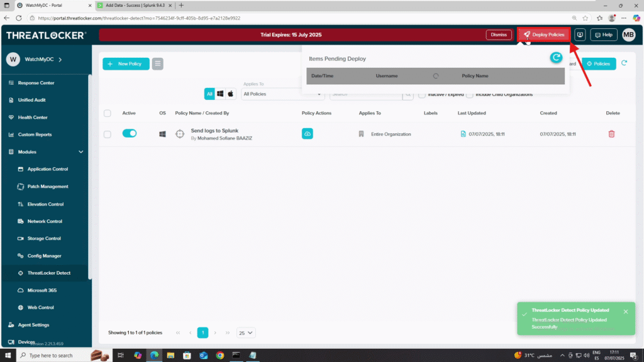Toggle the Send logs to Splunk policy active switch
The width and height of the screenshot is (644, 362).
tap(130, 133)
